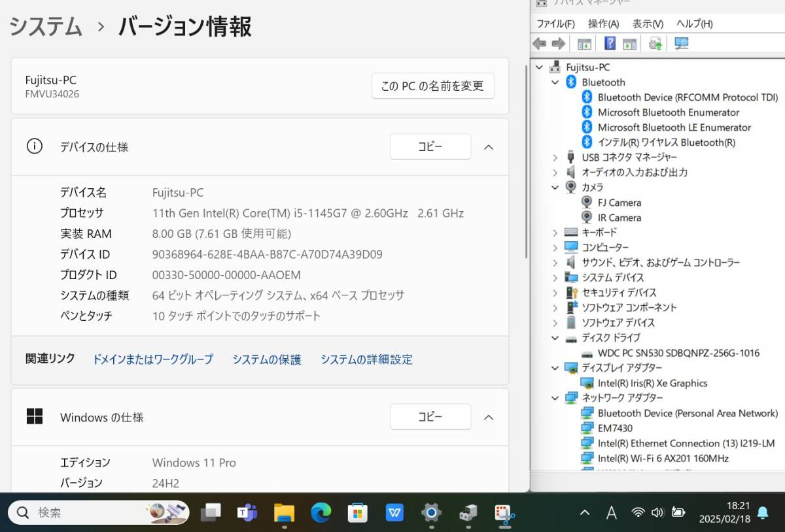Click the update driver toolbar icon
The width and height of the screenshot is (785, 532).
coord(655,44)
